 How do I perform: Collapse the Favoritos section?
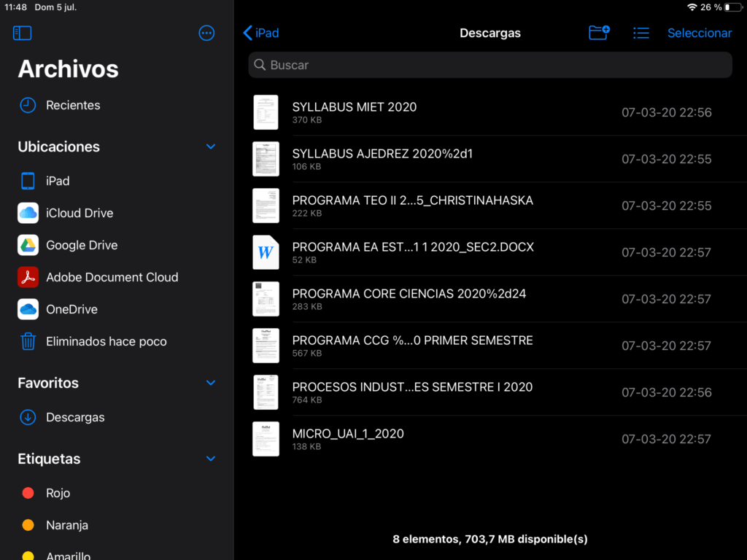(211, 383)
